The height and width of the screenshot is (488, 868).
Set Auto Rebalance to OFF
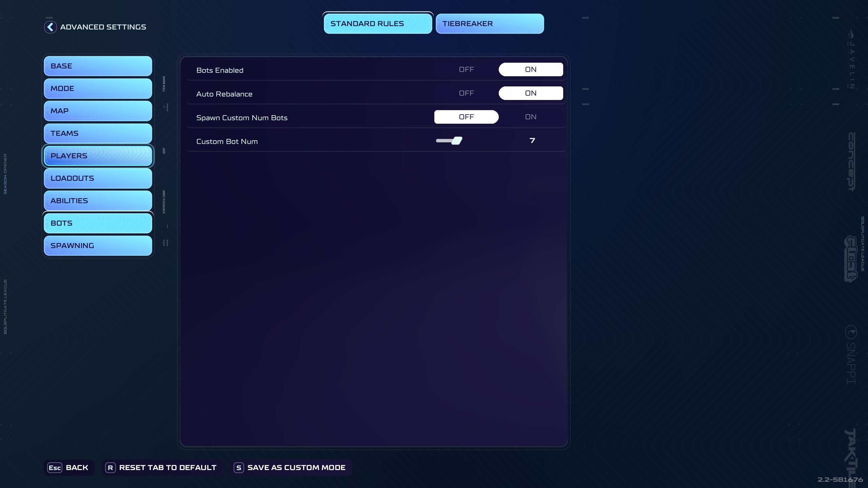[466, 93]
